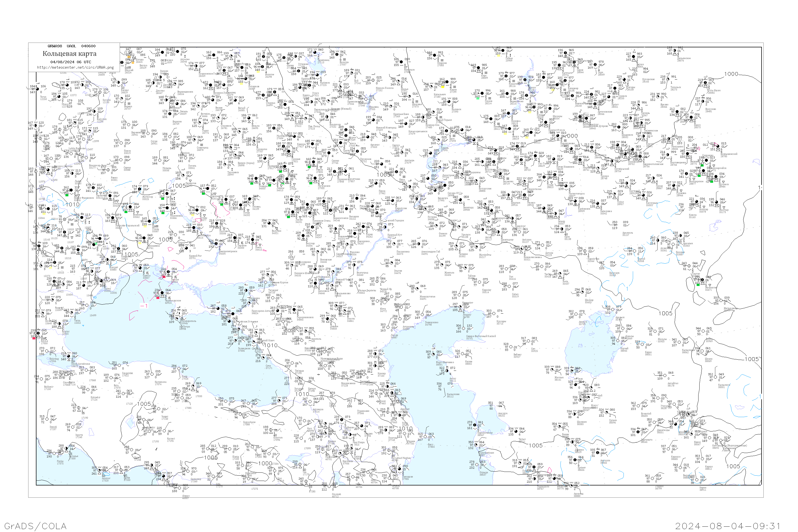The image size is (798, 532).
Task: Click the 1000 isobar label at top right
Action: tap(731, 74)
